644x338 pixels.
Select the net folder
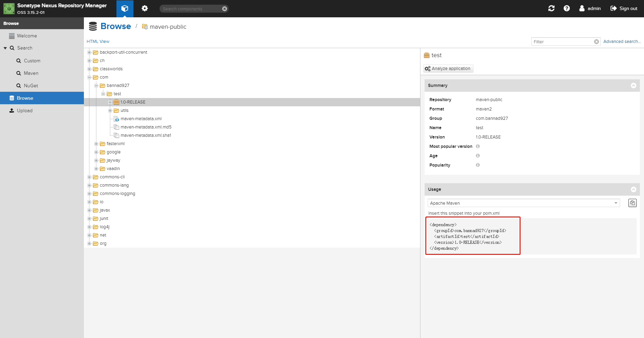[x=103, y=235]
